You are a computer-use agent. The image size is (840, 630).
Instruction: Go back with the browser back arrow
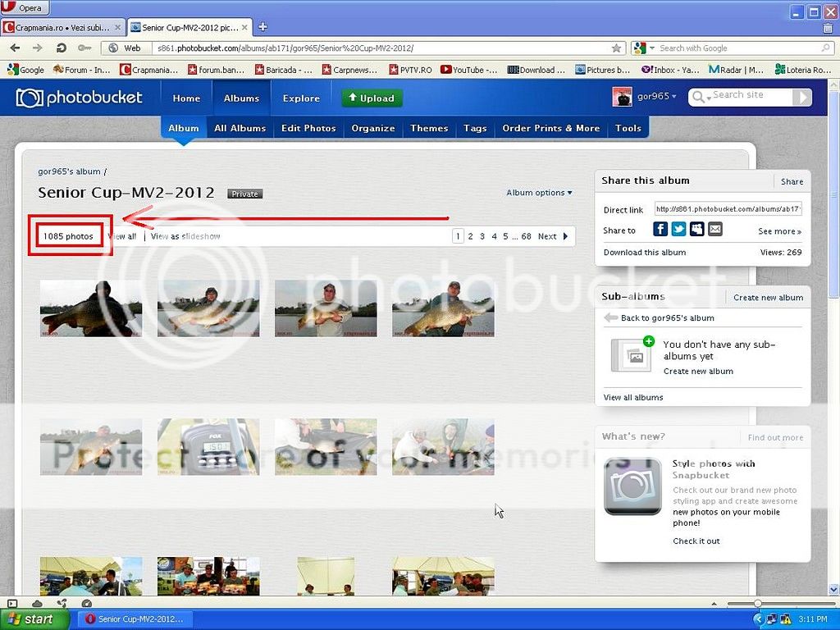(15, 48)
